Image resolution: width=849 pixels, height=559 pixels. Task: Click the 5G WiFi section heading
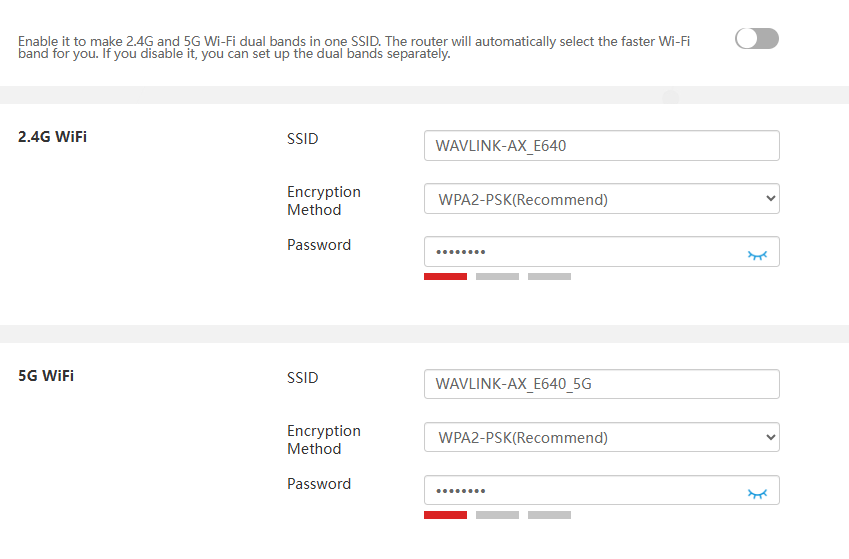(46, 376)
